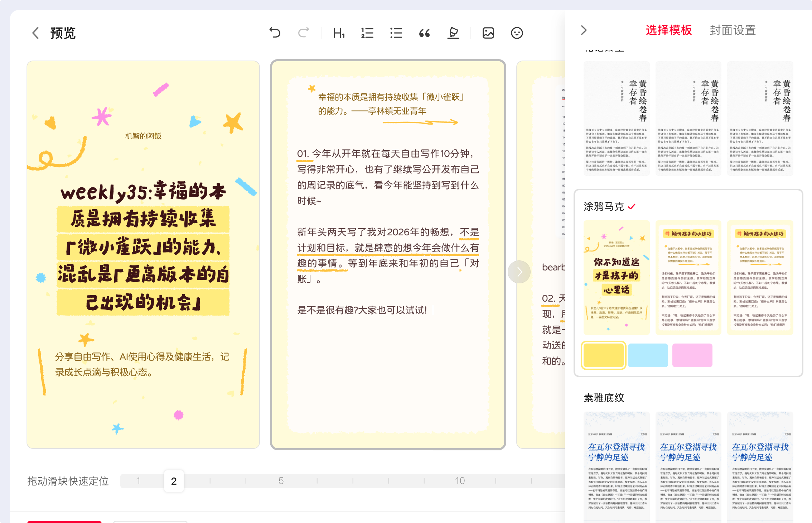Open the emoji picker
This screenshot has width=812, height=523.
tap(517, 33)
